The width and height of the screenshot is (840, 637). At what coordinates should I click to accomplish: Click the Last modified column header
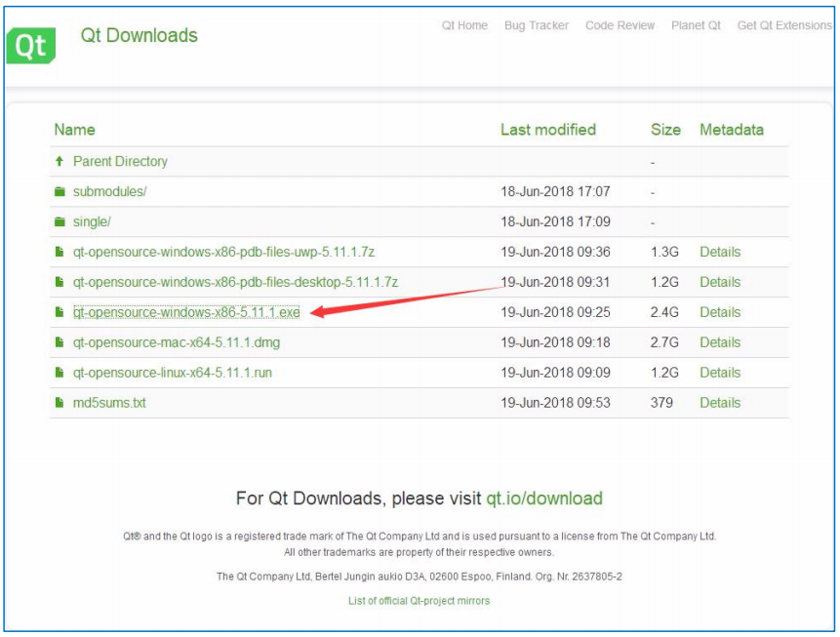[548, 130]
